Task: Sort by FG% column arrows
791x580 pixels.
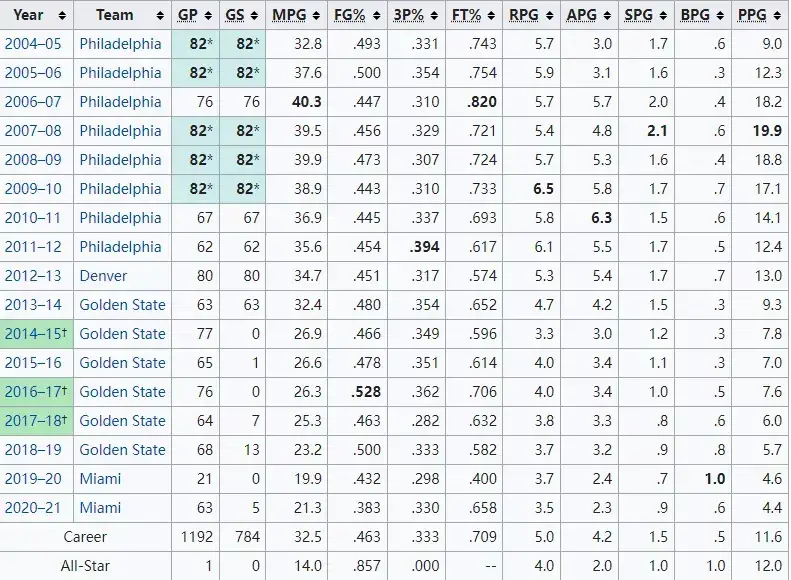Action: pyautogui.click(x=377, y=16)
